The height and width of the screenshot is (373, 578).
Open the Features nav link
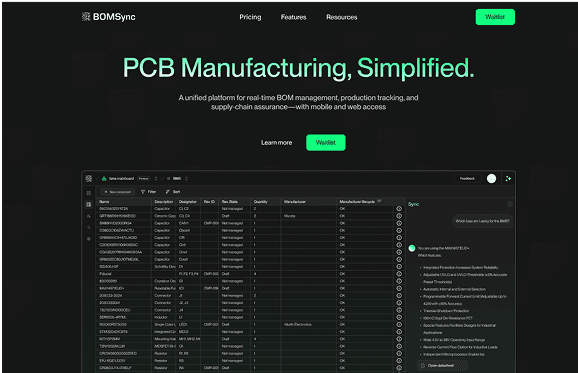point(293,17)
